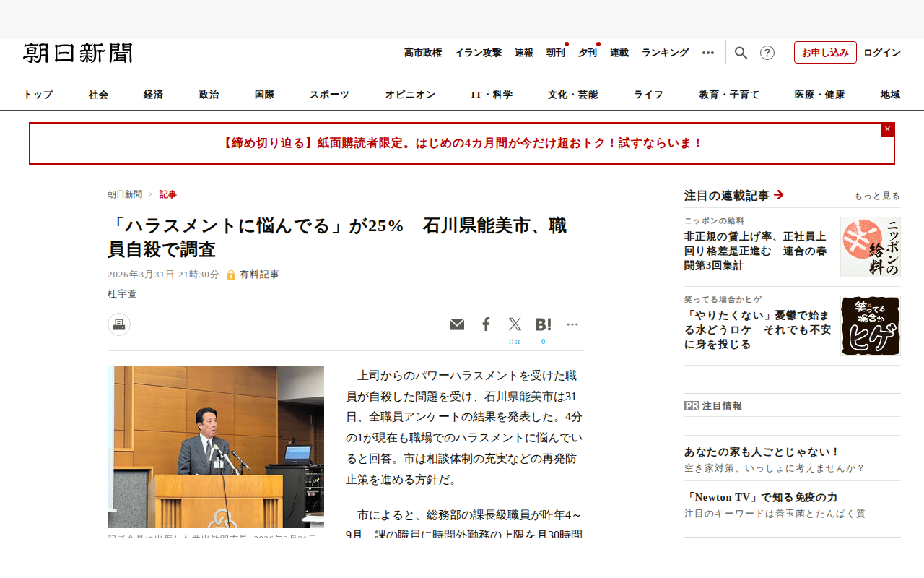This screenshot has width=924, height=578.
Task: Click the 朝日新聞 breadcrumb link
Action: click(x=125, y=194)
